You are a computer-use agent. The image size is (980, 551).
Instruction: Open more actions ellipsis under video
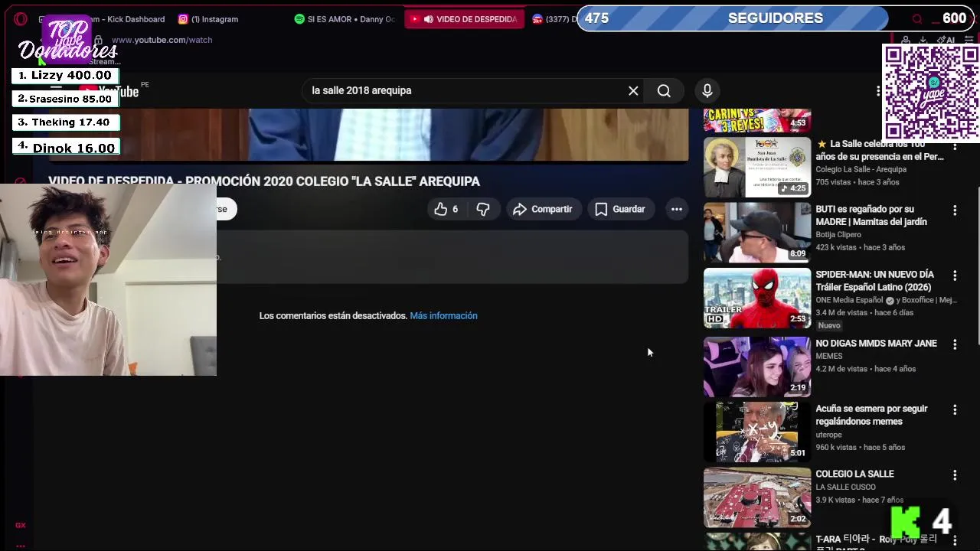[677, 209]
